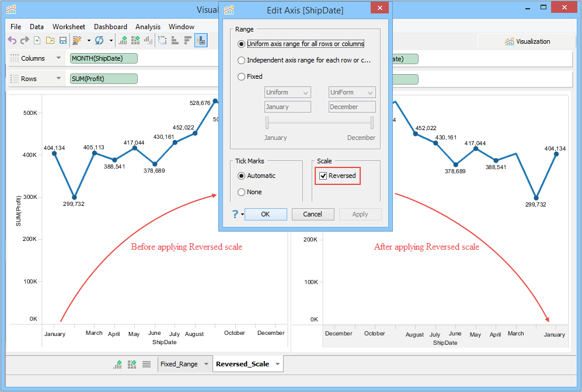Open the help icon dropdown arrow

(x=242, y=214)
